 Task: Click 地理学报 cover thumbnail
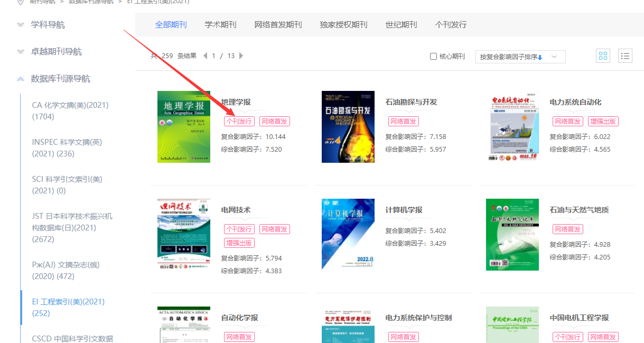(183, 127)
